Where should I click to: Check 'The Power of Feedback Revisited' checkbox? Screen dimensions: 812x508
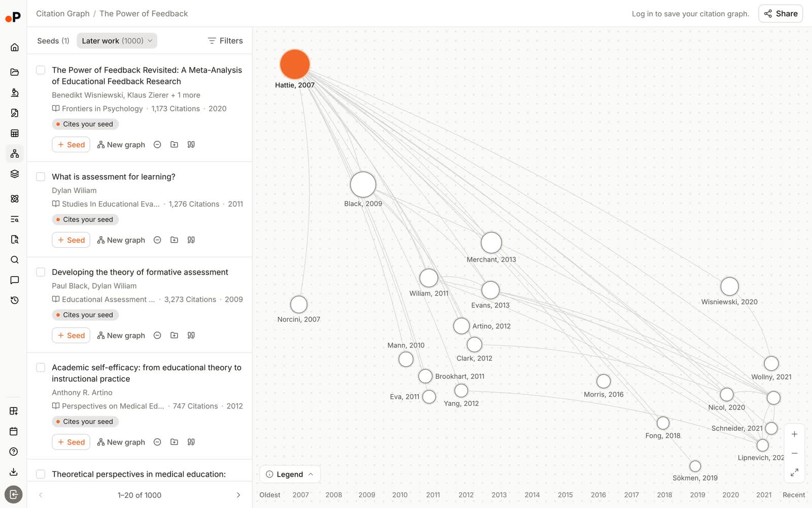click(41, 70)
